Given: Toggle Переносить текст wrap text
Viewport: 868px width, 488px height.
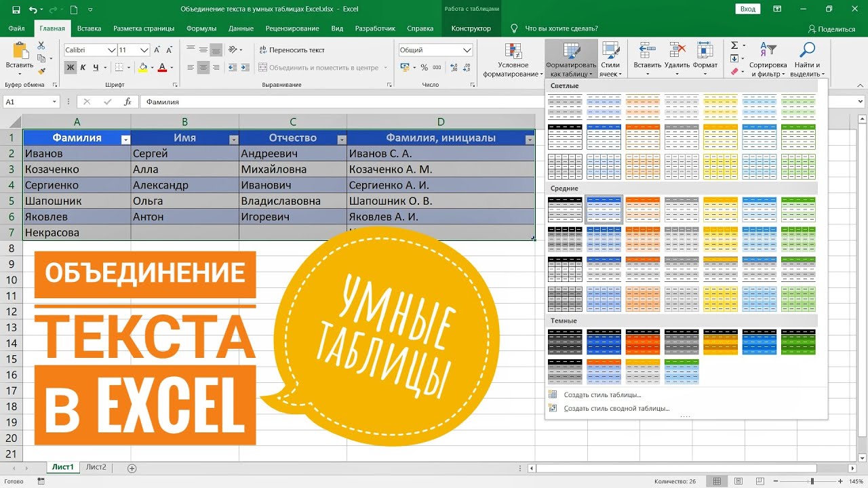Looking at the screenshot, I should [x=292, y=50].
